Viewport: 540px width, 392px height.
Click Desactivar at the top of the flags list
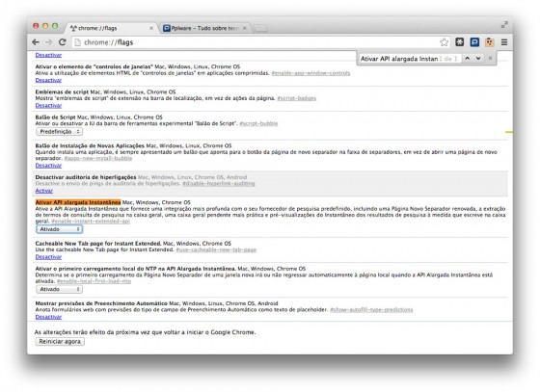click(x=48, y=55)
